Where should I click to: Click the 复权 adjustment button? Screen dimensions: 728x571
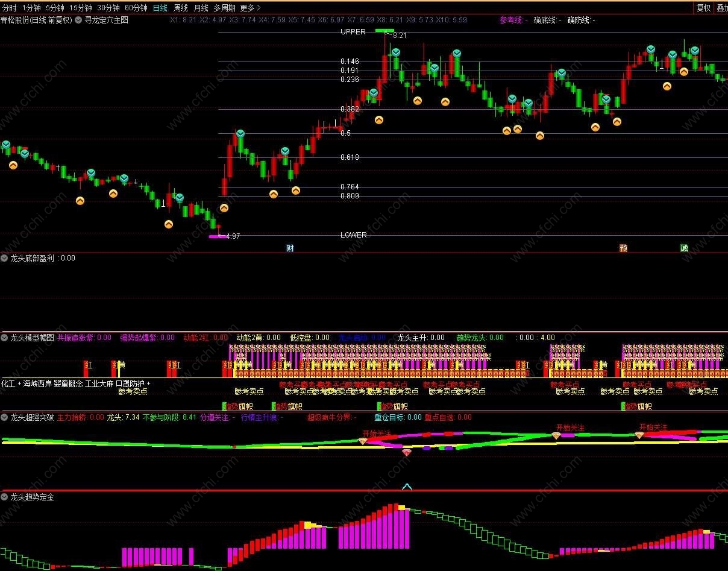703,8
